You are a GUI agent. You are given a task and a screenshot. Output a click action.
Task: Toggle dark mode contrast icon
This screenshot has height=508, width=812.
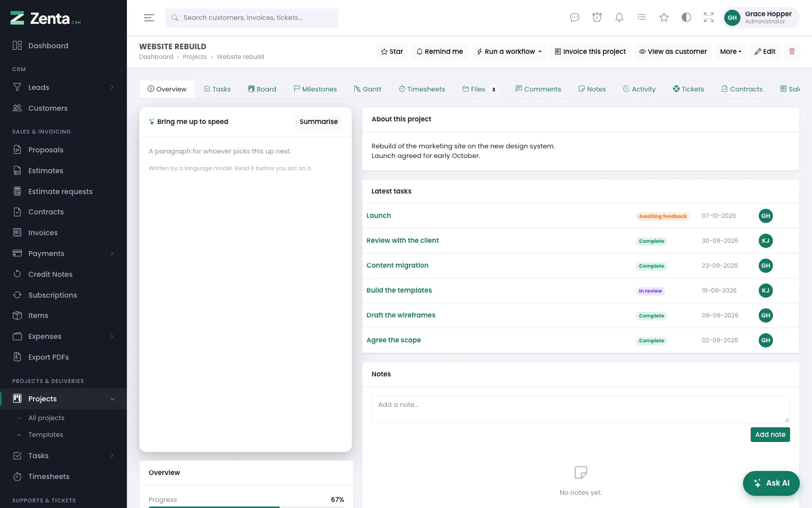pyautogui.click(x=686, y=18)
